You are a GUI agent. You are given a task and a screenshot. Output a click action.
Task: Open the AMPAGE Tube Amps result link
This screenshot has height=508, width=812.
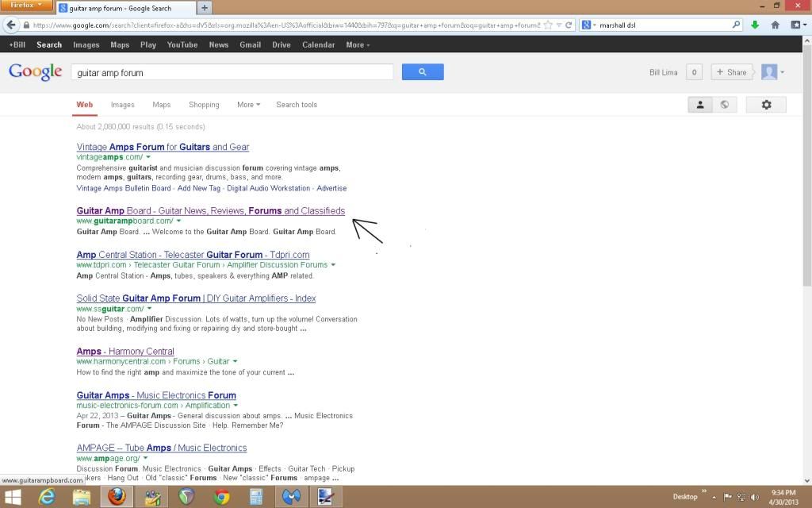(162, 448)
